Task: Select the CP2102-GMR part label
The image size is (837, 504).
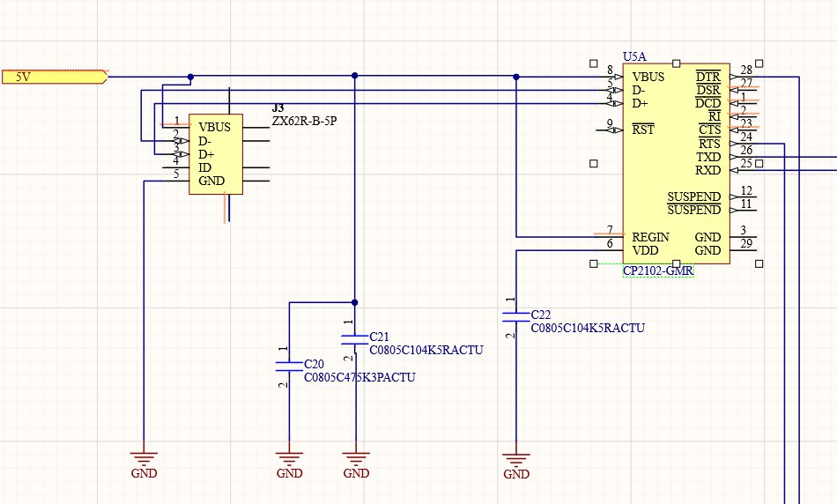Action: coord(657,271)
